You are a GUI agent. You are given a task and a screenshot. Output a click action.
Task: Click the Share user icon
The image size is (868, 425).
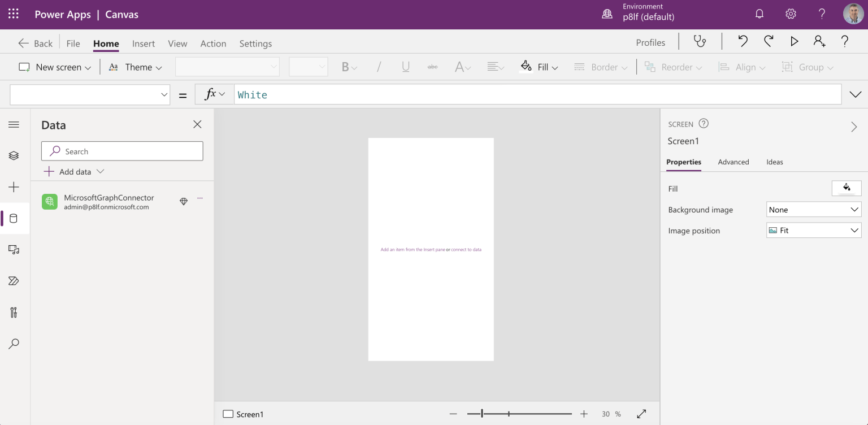(x=819, y=41)
